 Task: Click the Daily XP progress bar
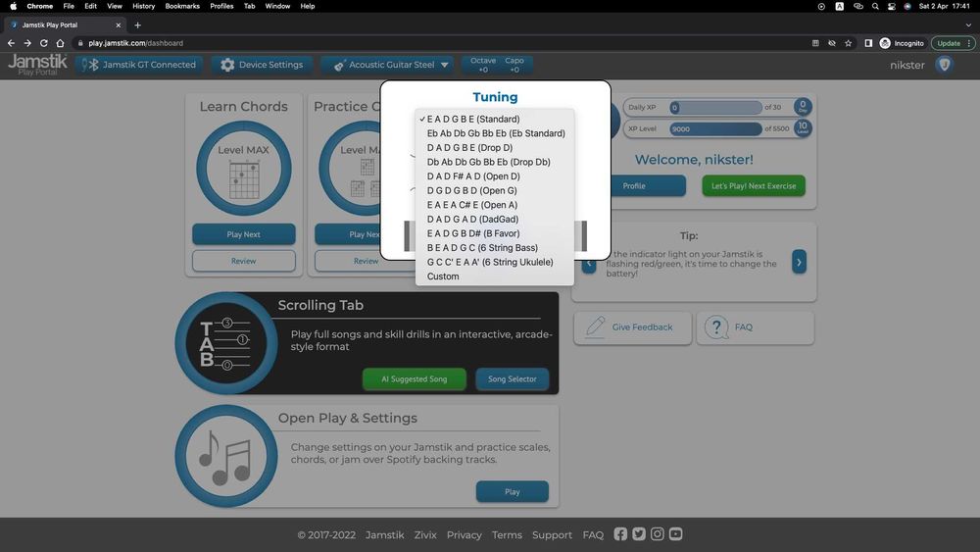coord(715,107)
